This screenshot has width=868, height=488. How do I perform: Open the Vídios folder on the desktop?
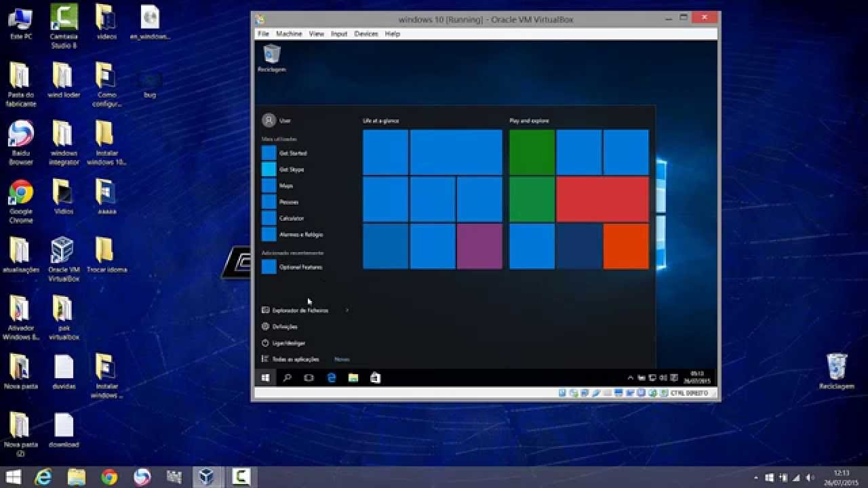click(64, 198)
